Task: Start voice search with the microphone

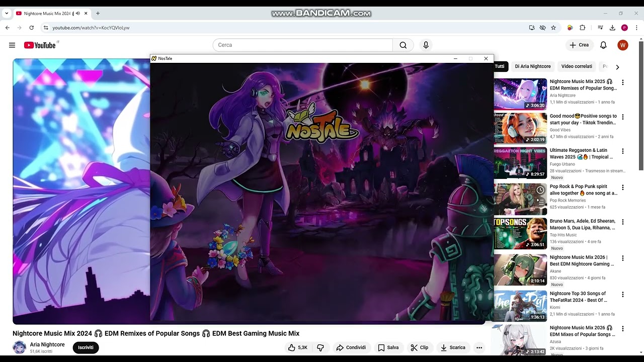Action: pos(426,45)
